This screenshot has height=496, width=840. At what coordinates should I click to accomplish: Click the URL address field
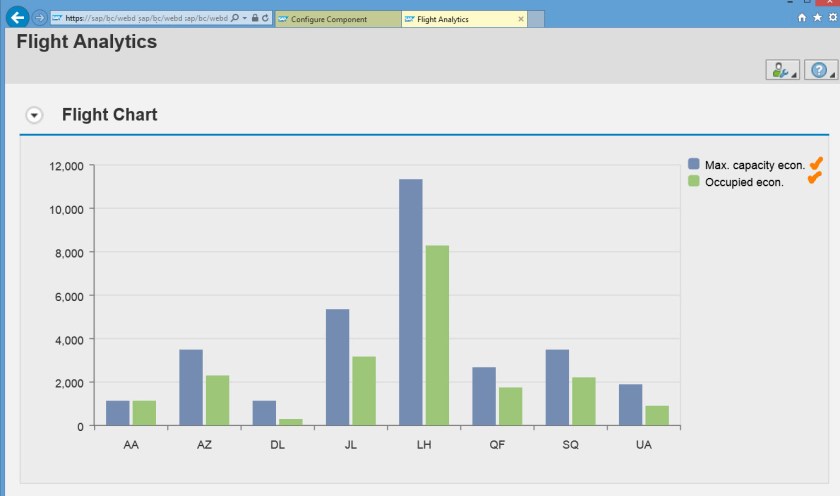(140, 18)
